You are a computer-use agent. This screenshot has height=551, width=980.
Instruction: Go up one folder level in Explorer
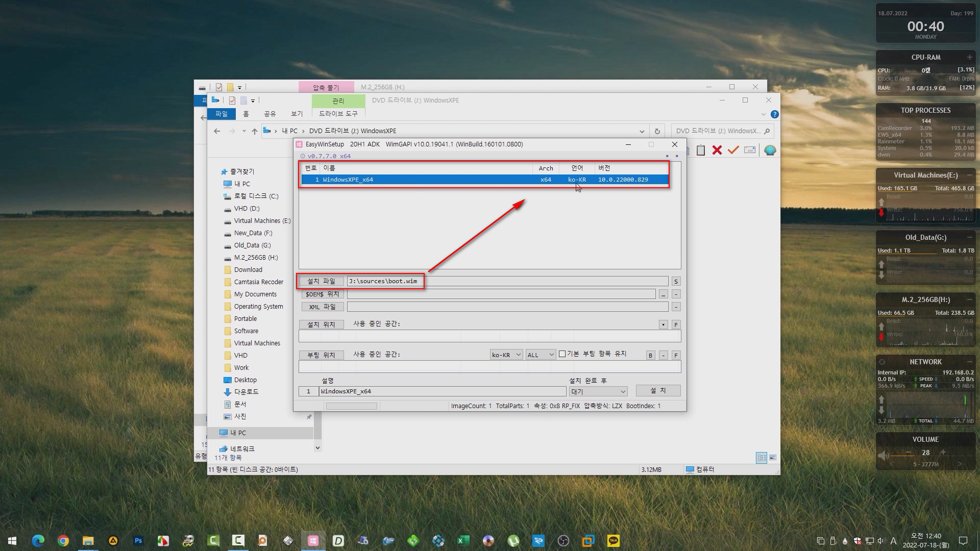pos(254,131)
